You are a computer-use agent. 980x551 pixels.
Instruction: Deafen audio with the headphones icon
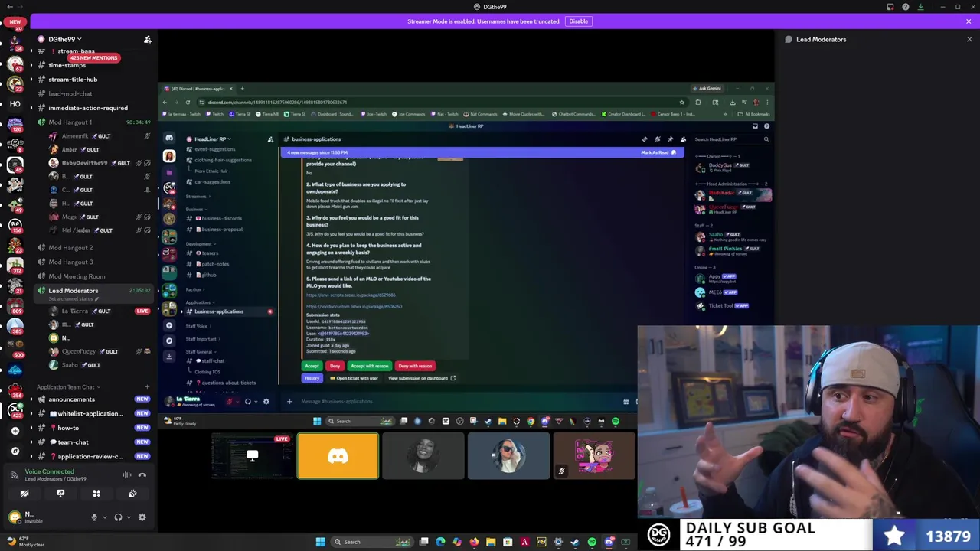118,517
